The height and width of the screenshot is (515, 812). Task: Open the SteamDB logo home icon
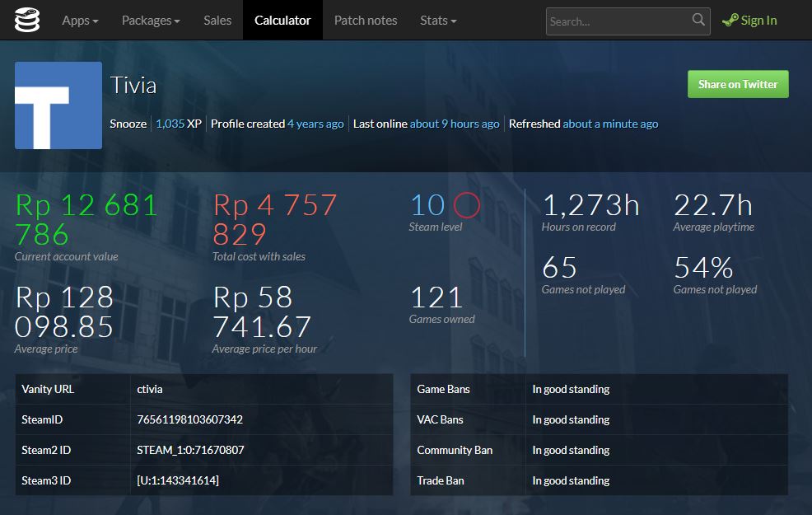pyautogui.click(x=27, y=21)
